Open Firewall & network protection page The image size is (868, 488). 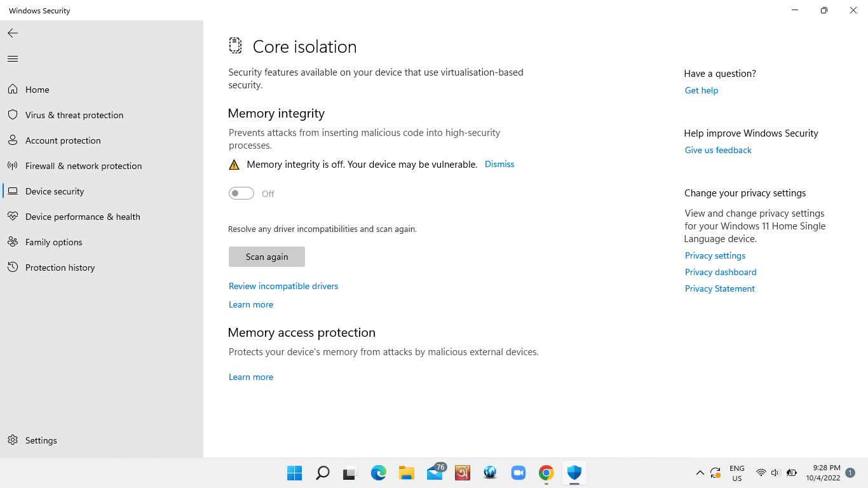(83, 166)
